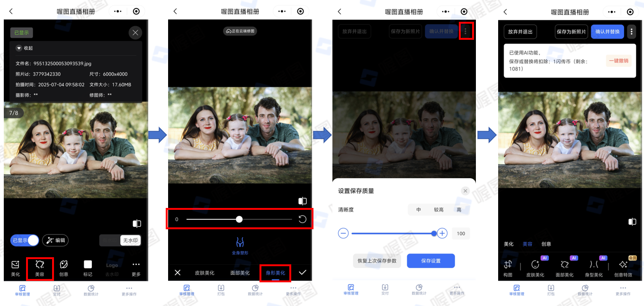
Task: Go back with arrow in fourth screen header
Action: pyautogui.click(x=505, y=11)
